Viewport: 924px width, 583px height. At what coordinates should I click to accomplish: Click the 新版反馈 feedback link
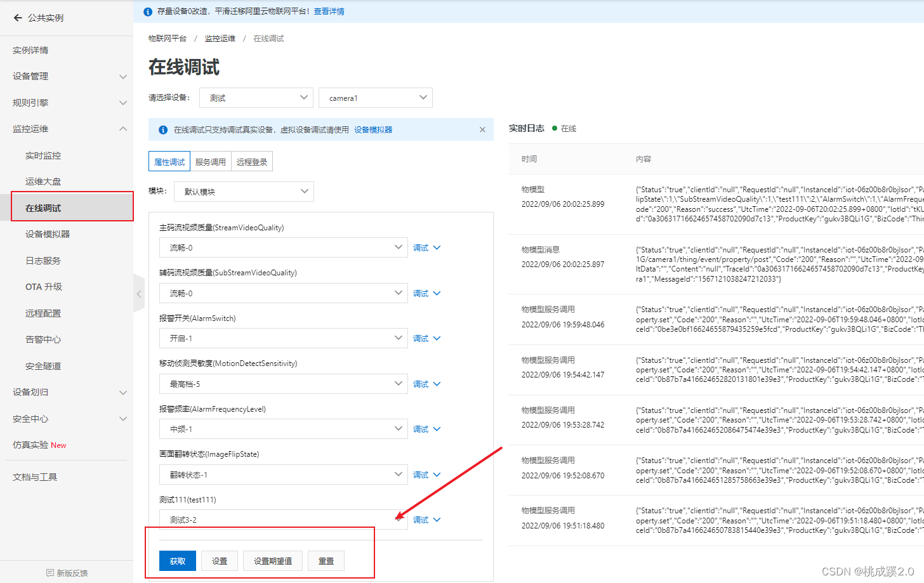[x=72, y=573]
